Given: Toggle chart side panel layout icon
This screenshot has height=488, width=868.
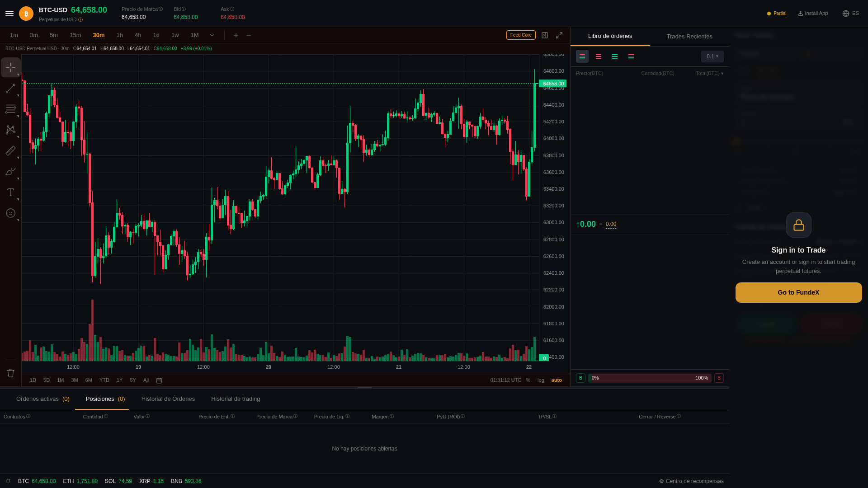Looking at the screenshot, I should (545, 35).
